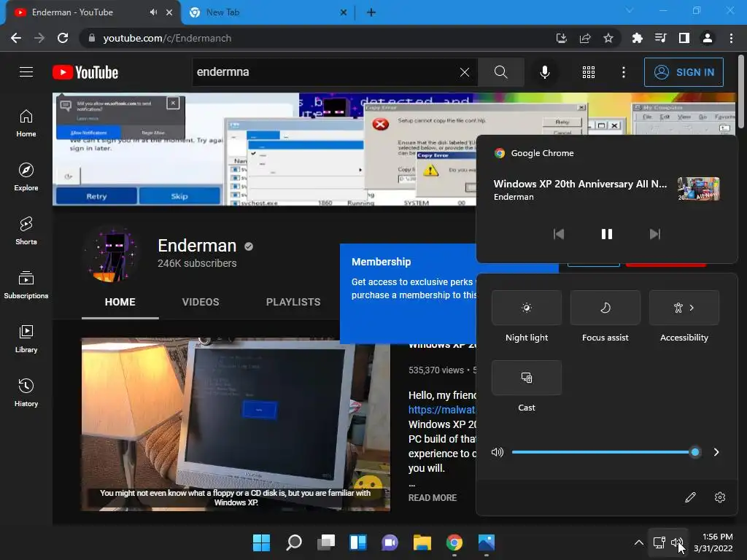Switch to the New Tab browser tab
This screenshot has width=747, height=560.
[x=267, y=12]
